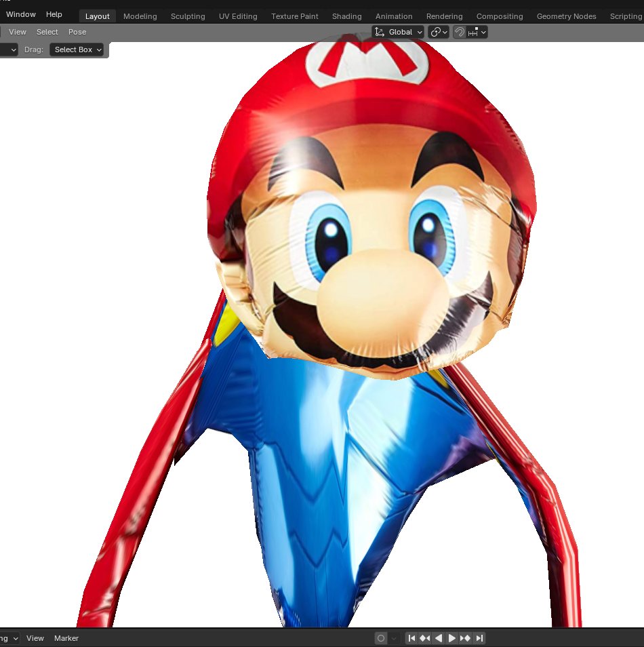Open the viewport View menu
644x647 pixels.
18,32
